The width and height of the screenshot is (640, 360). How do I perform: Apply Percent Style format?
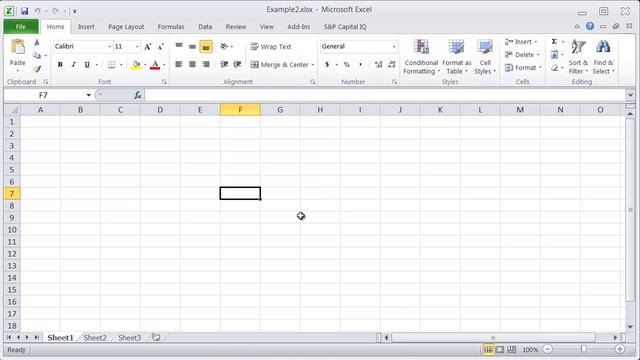[347, 64]
